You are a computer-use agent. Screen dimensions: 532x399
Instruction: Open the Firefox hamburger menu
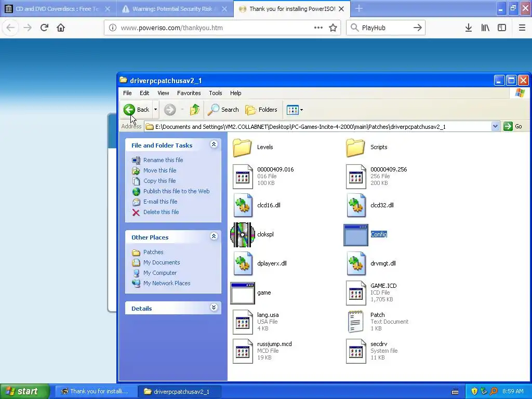pos(522,28)
